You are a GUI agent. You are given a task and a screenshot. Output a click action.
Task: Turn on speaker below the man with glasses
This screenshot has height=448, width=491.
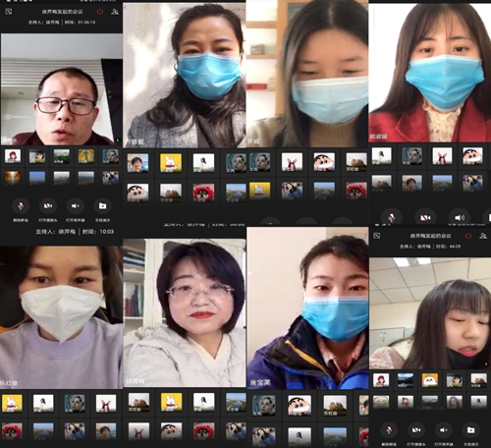pyautogui.click(x=76, y=206)
